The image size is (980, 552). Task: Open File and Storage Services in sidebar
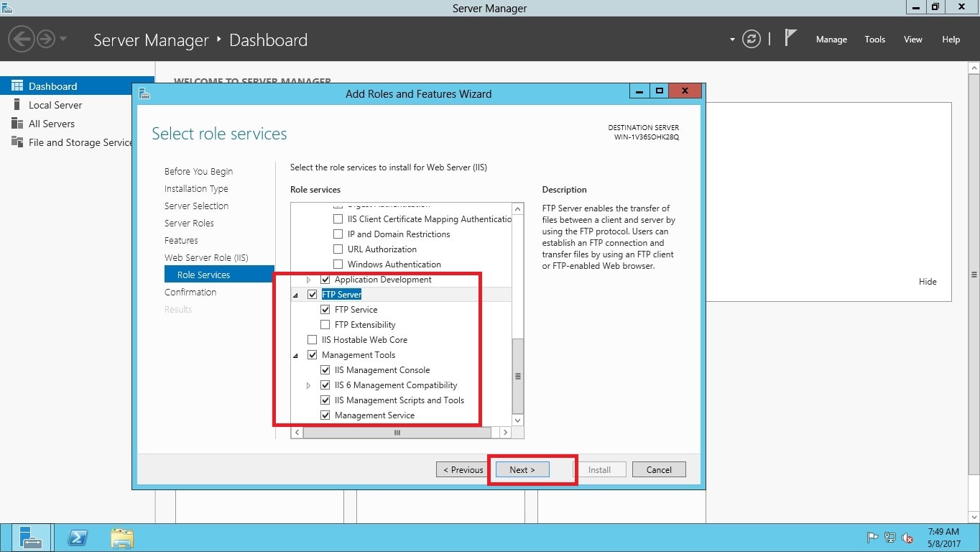pos(80,142)
